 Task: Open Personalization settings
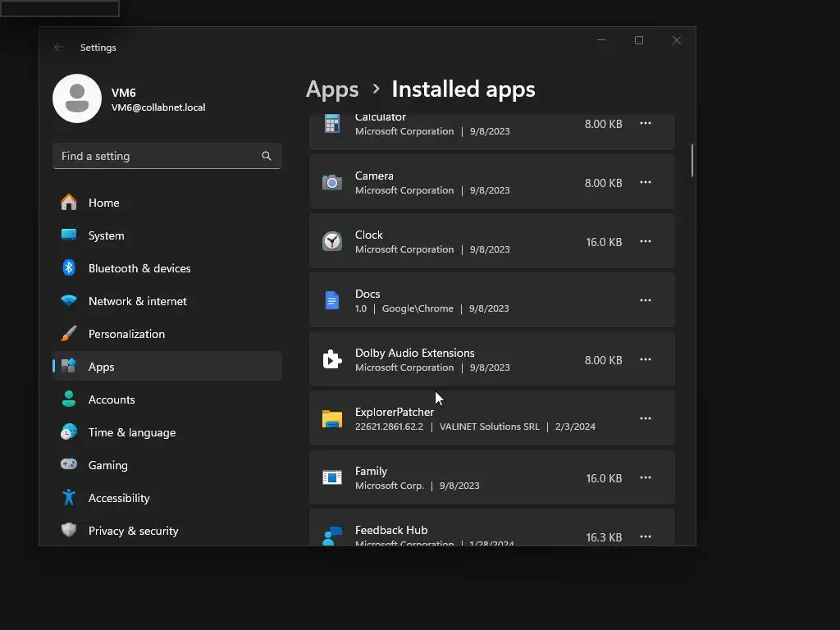pyautogui.click(x=167, y=334)
